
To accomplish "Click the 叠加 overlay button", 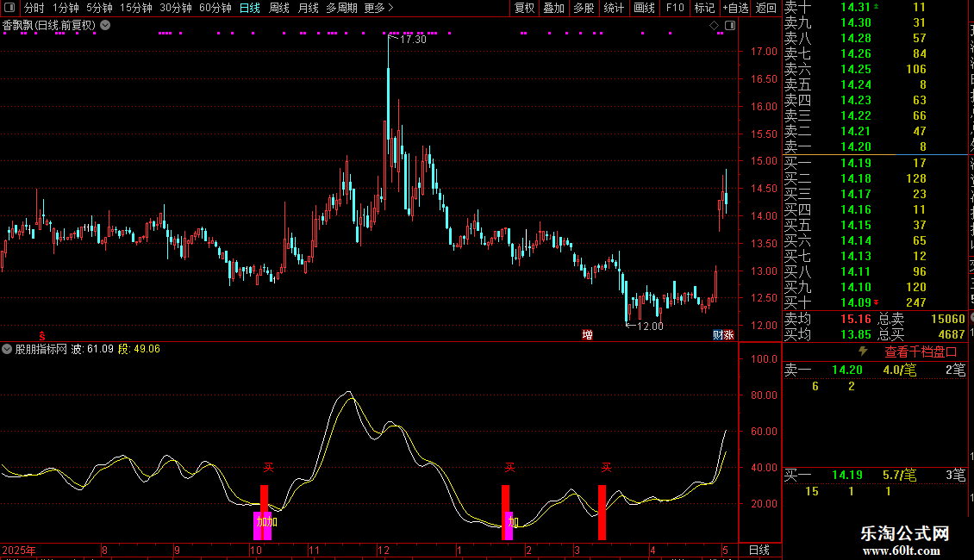I will pyautogui.click(x=553, y=8).
